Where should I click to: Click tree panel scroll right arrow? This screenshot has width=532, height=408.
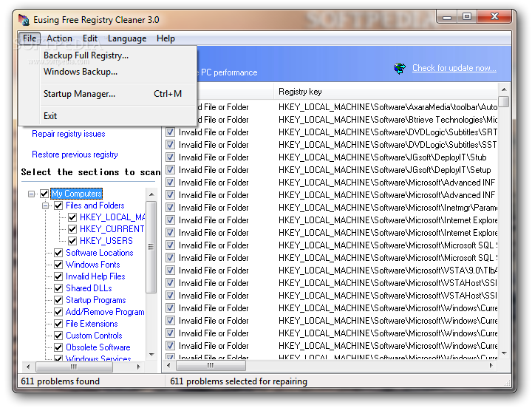(138, 367)
